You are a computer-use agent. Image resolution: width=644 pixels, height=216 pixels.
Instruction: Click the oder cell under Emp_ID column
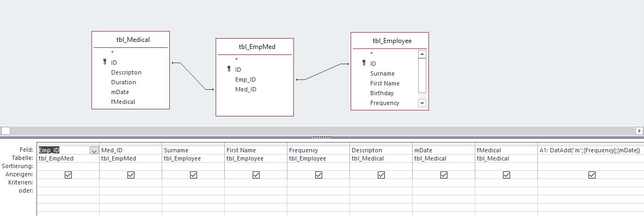[x=68, y=190]
